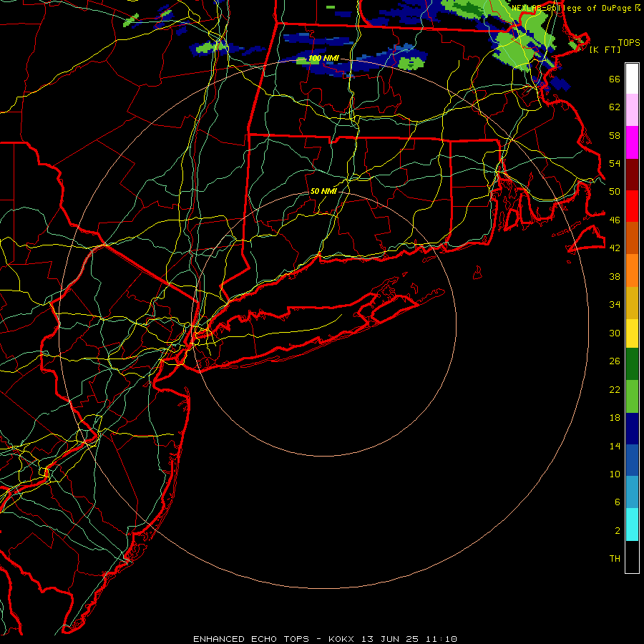The height and width of the screenshot is (644, 644).
Task: Click the "62" legend value
Action: click(615, 107)
